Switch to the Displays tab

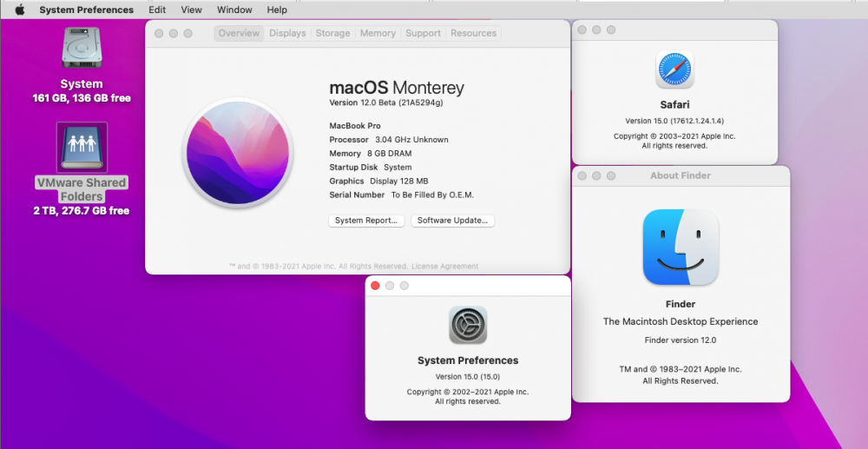coord(288,33)
